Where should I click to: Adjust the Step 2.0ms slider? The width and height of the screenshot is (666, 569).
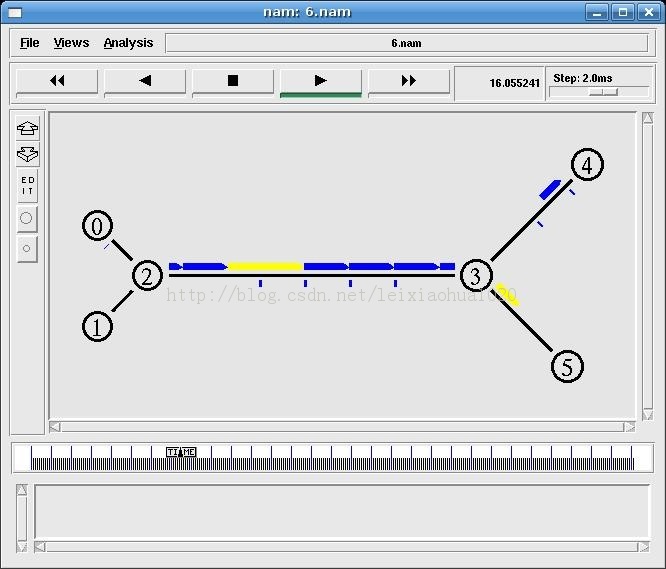pyautogui.click(x=604, y=92)
